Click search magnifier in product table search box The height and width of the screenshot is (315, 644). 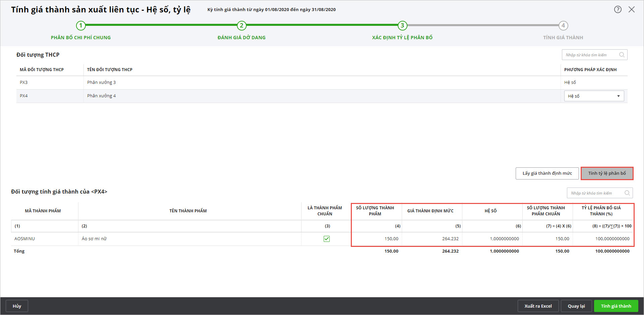627,193
